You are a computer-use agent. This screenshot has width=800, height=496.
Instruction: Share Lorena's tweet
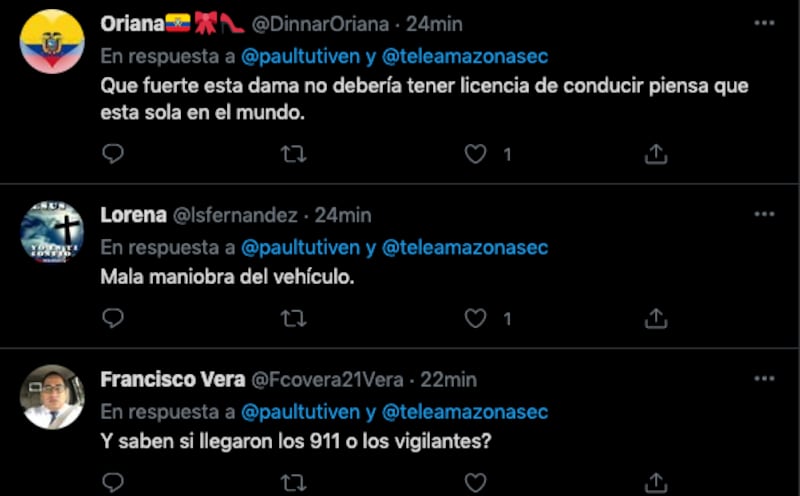point(656,318)
